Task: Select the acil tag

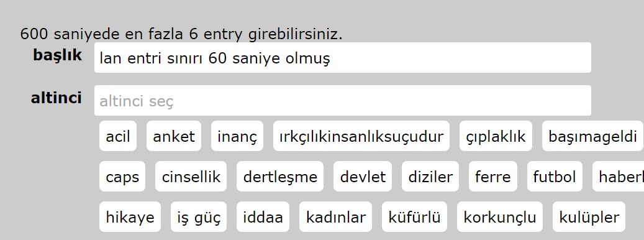Action: click(x=118, y=136)
